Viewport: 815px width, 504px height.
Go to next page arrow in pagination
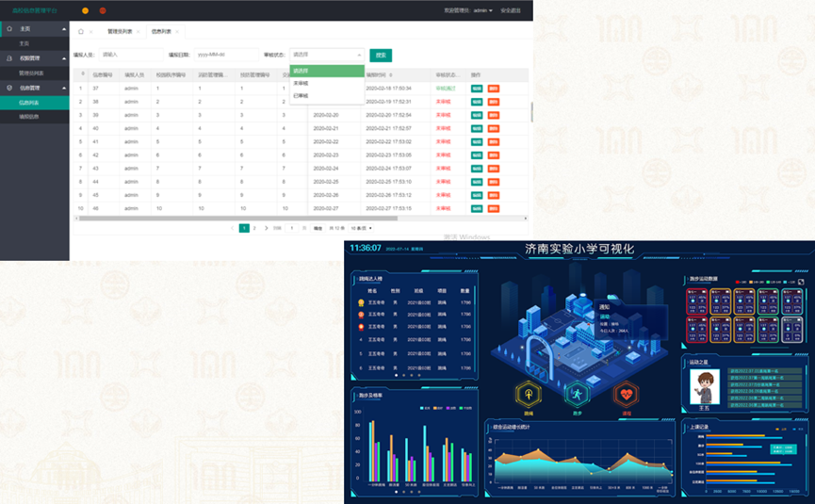click(x=267, y=228)
